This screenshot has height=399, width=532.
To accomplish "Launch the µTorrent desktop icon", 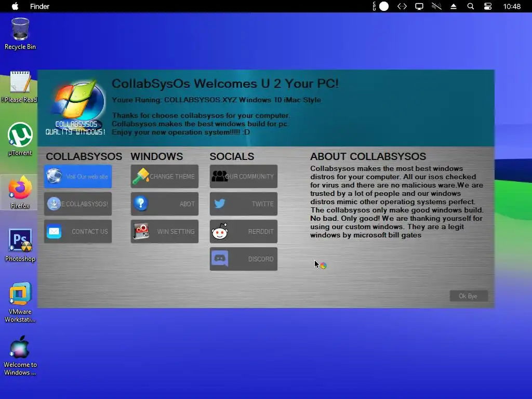I will click(x=20, y=139).
